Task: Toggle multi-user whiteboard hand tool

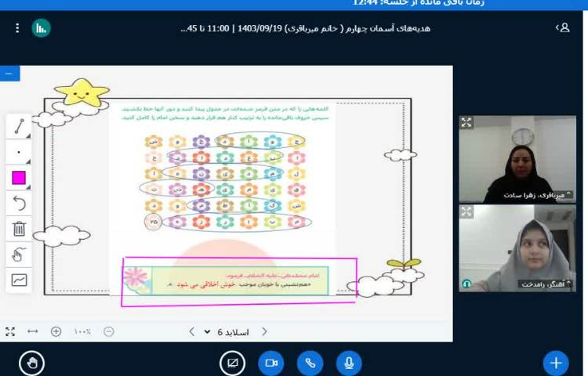Action: (x=19, y=255)
